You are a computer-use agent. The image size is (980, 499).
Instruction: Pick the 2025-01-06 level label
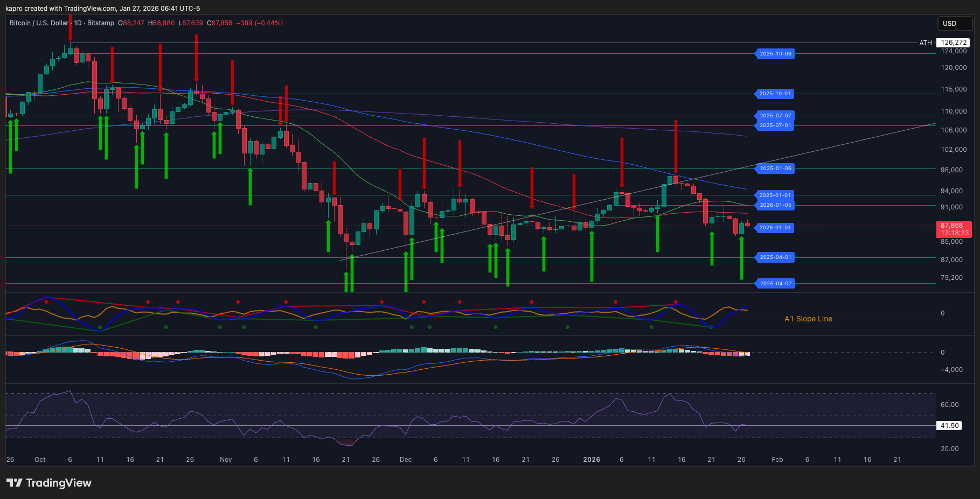pos(775,168)
